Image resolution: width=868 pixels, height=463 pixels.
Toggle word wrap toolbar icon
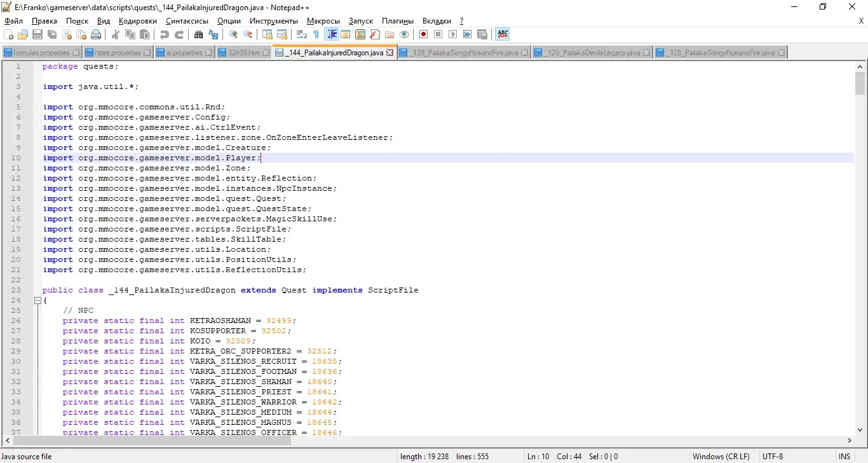coord(301,34)
